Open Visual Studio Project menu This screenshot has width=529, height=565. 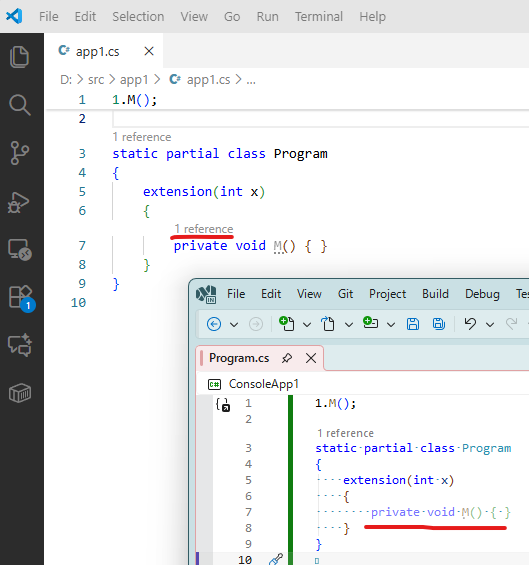click(387, 294)
